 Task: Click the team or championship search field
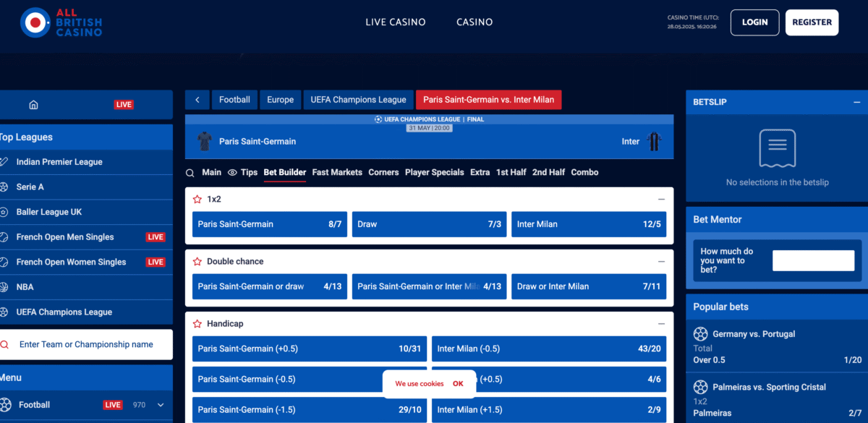86,345
